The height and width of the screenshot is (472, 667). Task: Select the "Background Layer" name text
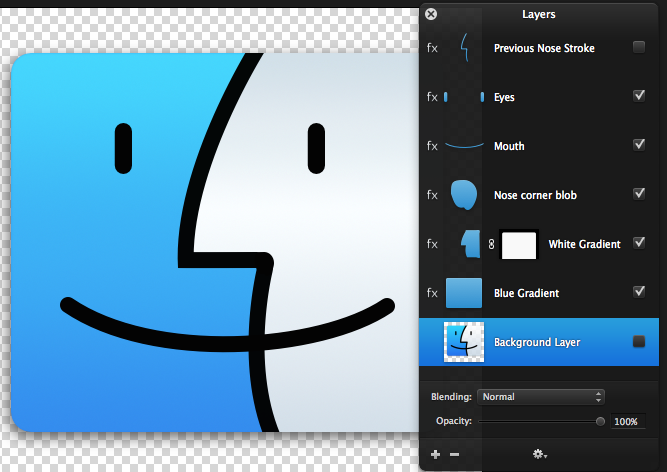(x=537, y=342)
